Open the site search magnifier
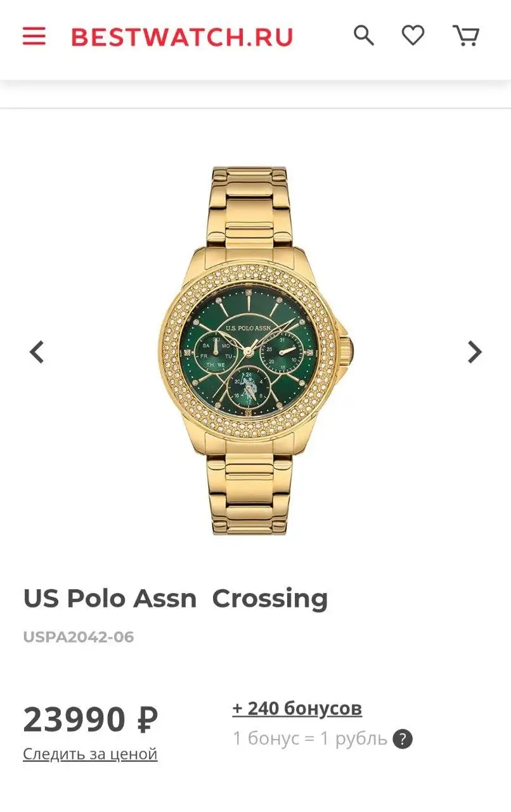This screenshot has height=812, width=511. (364, 36)
